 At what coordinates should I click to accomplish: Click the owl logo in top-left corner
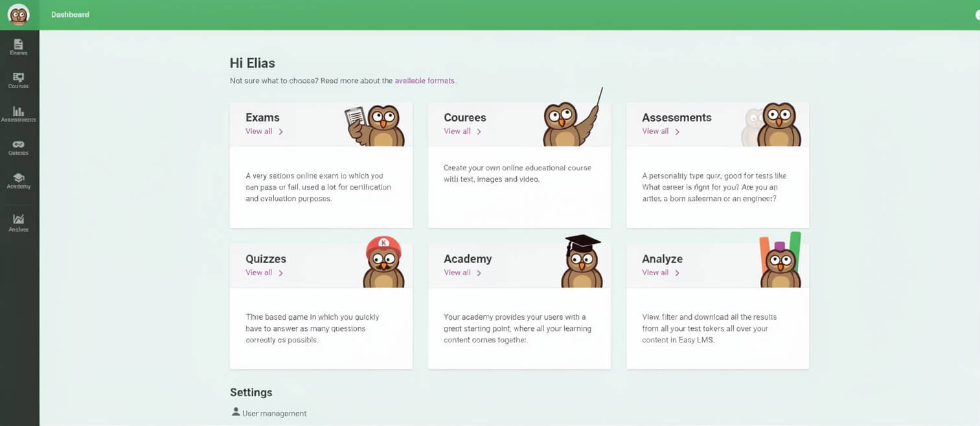point(18,14)
